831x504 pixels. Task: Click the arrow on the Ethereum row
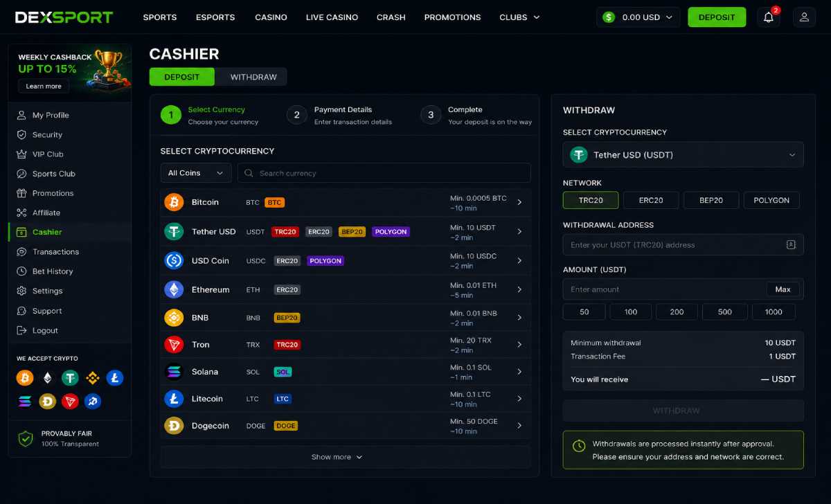[519, 289]
